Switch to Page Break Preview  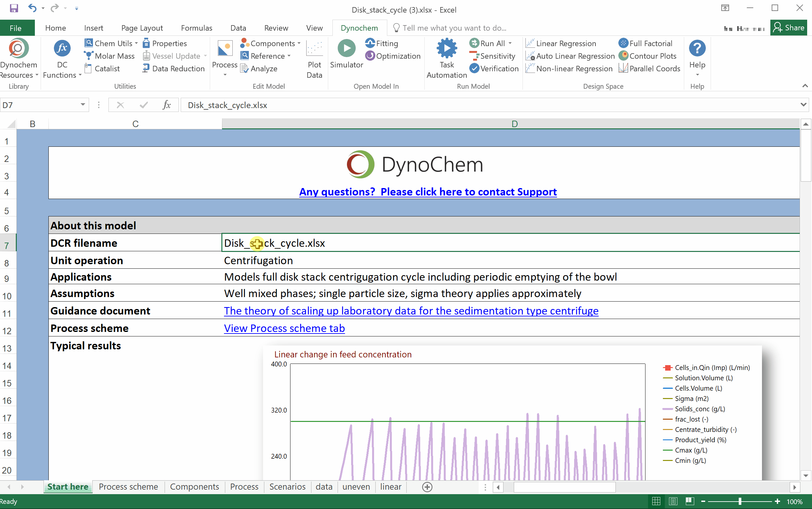690,501
